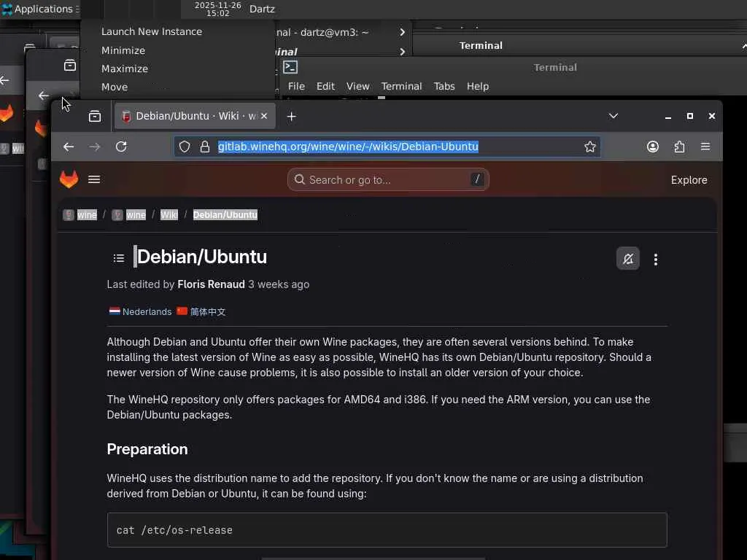747x560 pixels.
Task: Open a new browser tab
Action: [292, 116]
